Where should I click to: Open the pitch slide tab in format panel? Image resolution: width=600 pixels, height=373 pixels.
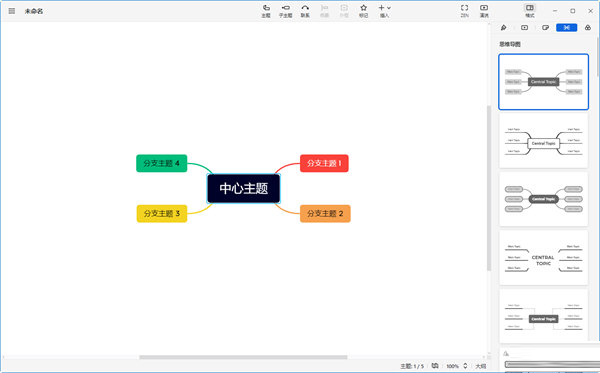point(525,28)
